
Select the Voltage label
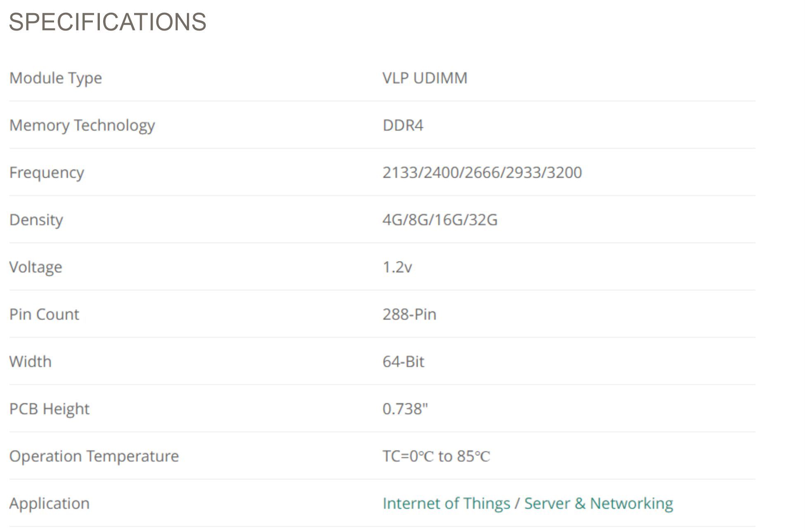36,267
